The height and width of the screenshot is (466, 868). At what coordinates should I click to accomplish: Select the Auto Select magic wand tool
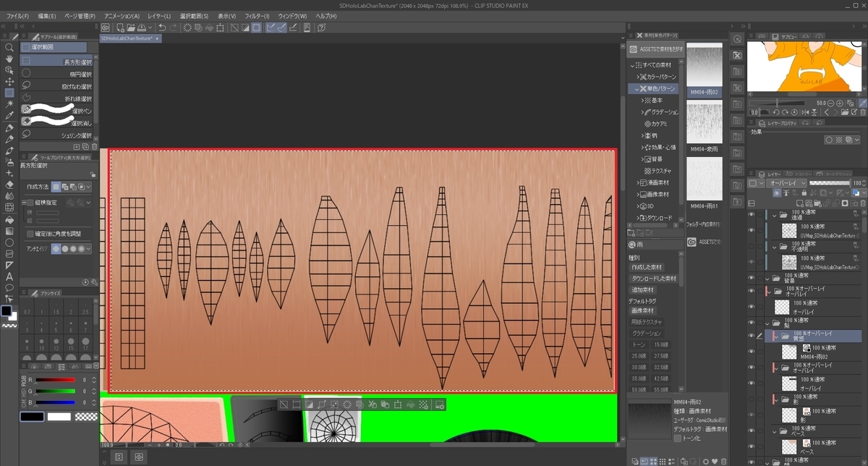pos(9,105)
